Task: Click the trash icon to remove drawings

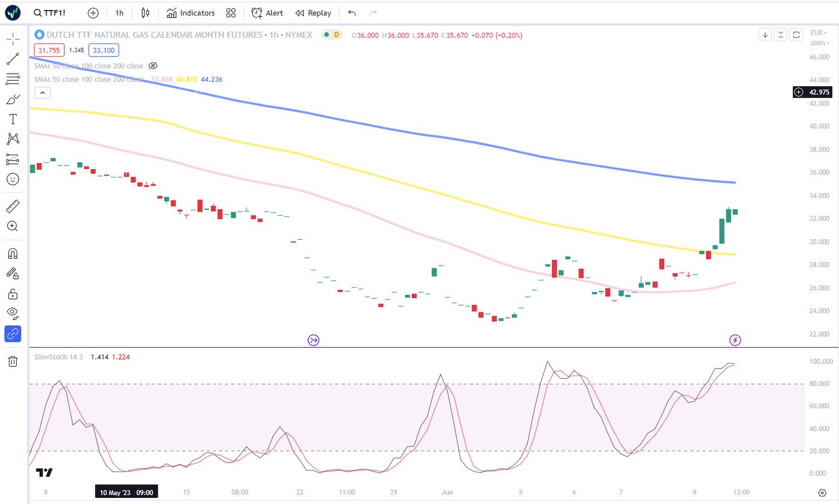Action: 13,361
